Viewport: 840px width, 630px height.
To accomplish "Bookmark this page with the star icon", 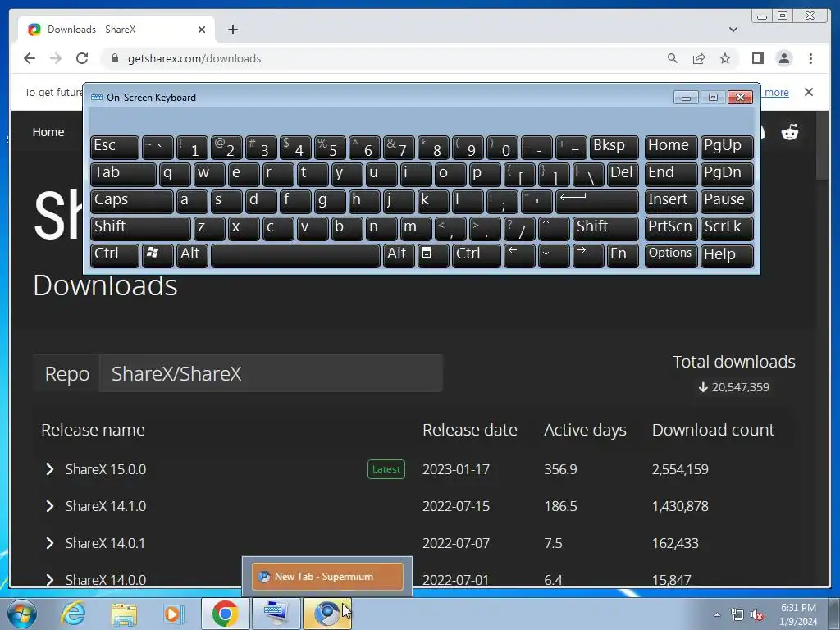I will 725,58.
